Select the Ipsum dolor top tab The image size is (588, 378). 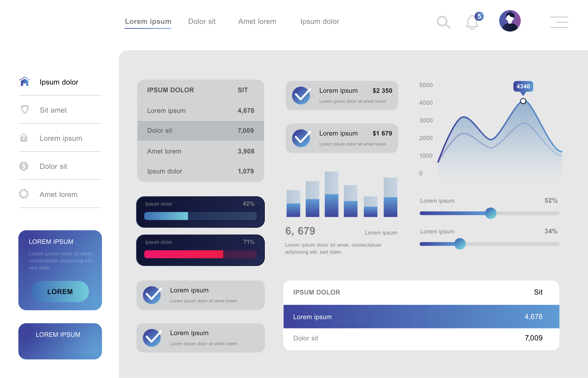pos(320,22)
